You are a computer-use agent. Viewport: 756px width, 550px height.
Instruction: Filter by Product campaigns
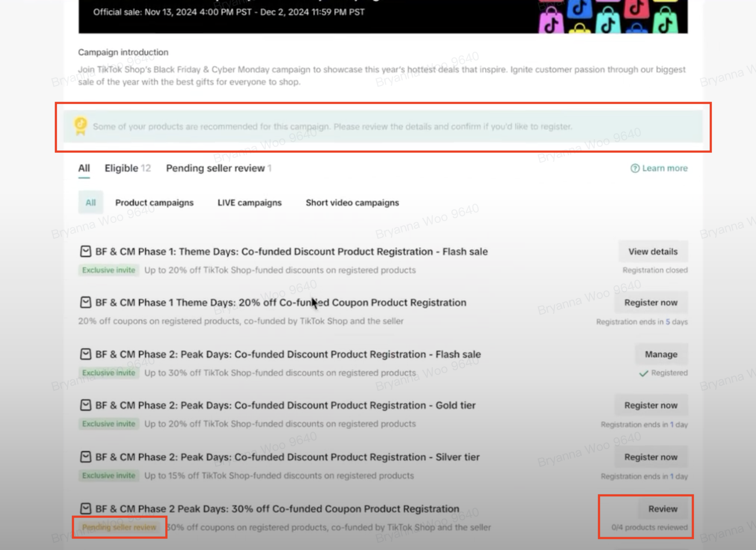click(x=154, y=203)
